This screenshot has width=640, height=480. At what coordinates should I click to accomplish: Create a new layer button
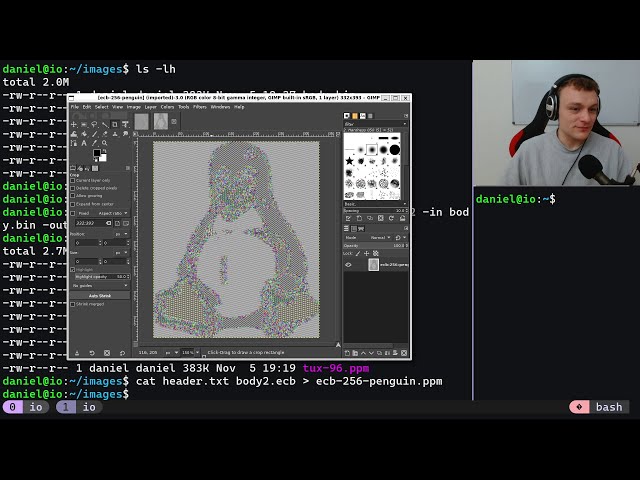347,353
